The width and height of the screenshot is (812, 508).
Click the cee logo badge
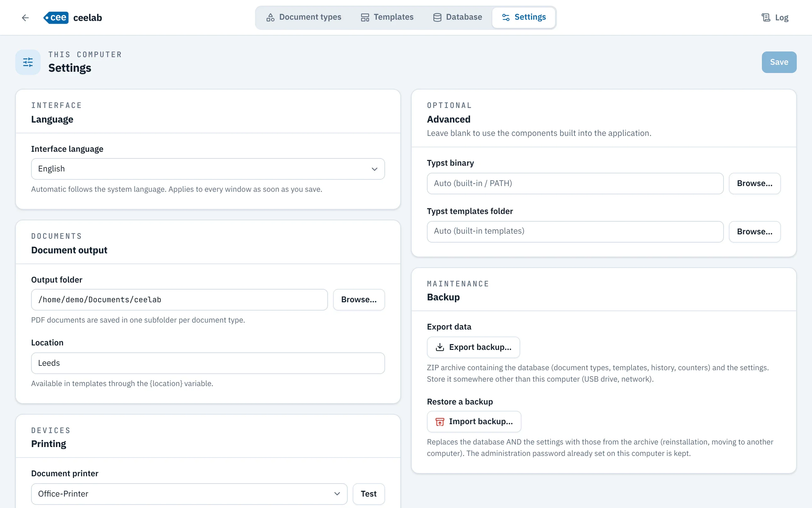[56, 17]
